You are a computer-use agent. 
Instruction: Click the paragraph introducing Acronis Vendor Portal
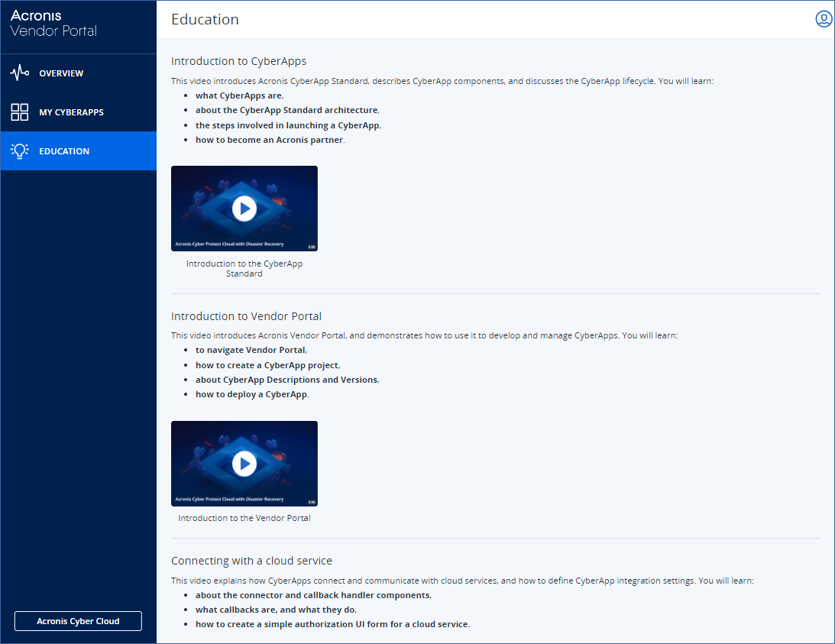(x=425, y=335)
